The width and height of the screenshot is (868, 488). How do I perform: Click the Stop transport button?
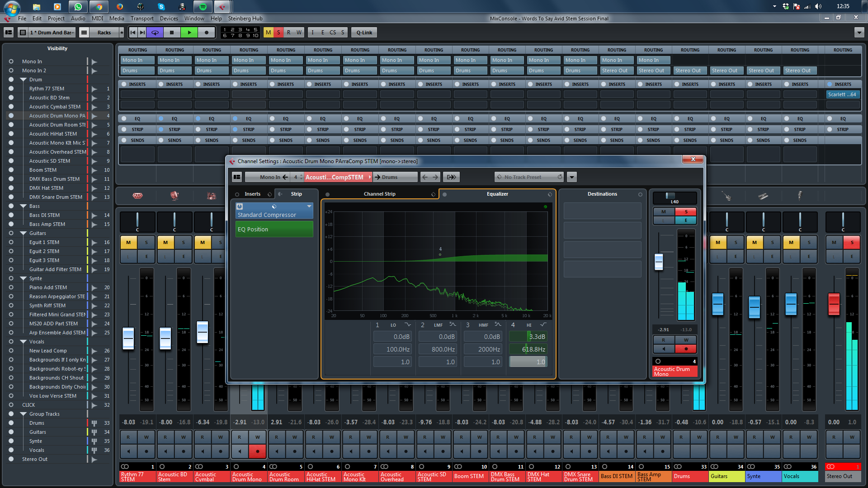pos(171,33)
